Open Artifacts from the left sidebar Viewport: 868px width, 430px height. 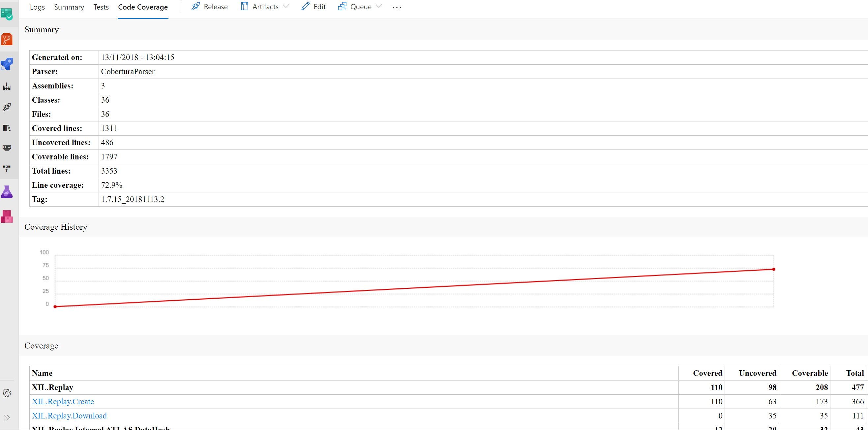point(7,216)
